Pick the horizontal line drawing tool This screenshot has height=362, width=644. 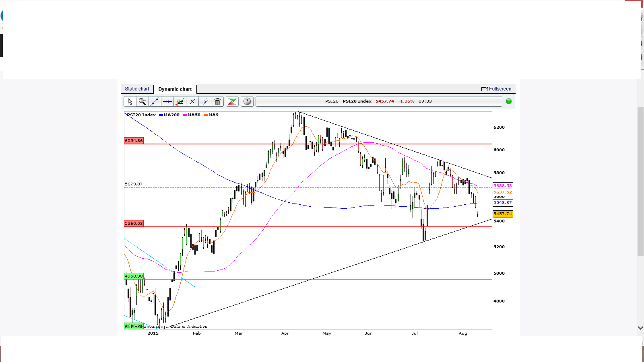(x=167, y=101)
